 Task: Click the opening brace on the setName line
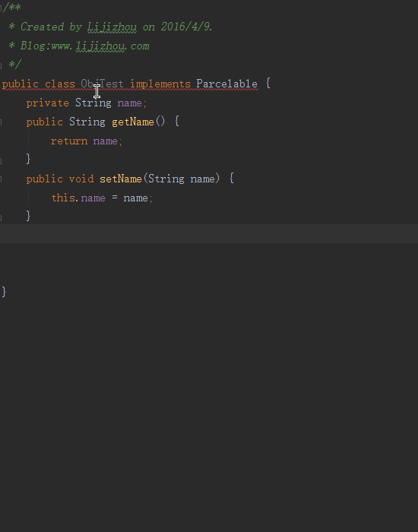coord(232,179)
